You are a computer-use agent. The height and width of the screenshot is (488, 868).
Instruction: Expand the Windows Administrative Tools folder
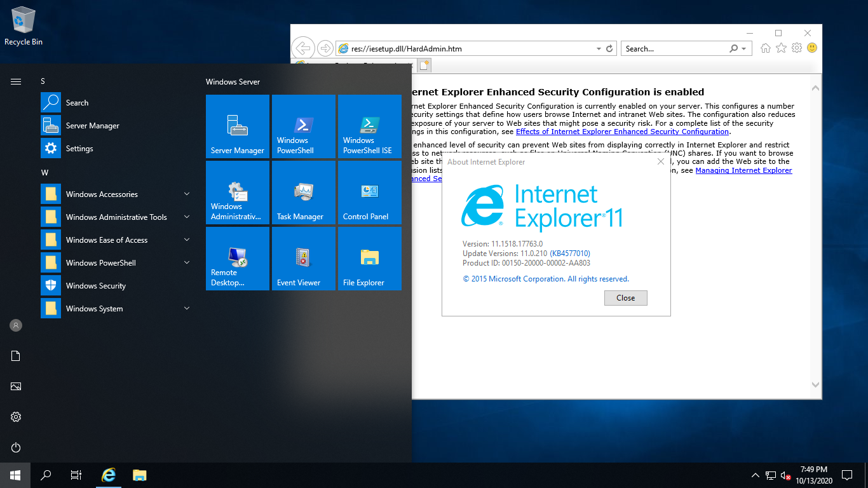point(117,217)
